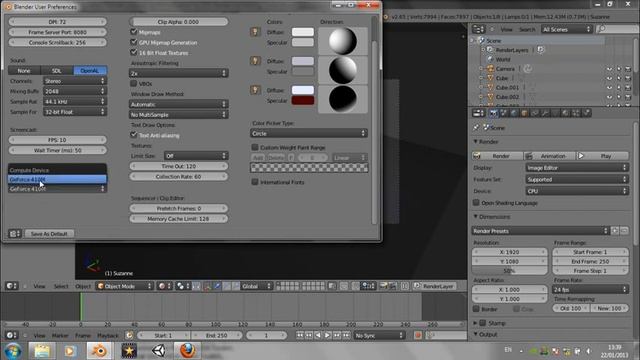Click the World globe icon in Outliner

[x=490, y=59]
